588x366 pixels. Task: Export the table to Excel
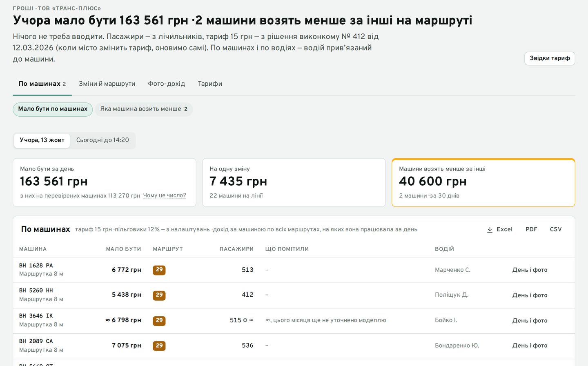499,229
